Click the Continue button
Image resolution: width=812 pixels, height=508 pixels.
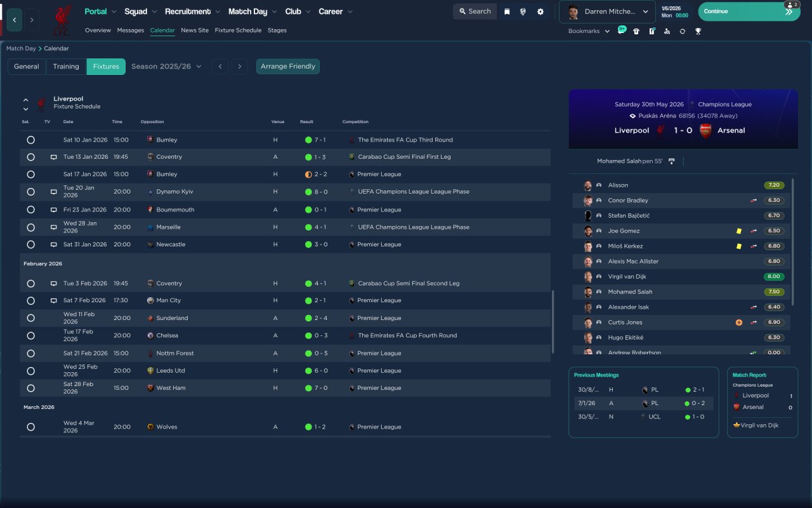point(749,11)
